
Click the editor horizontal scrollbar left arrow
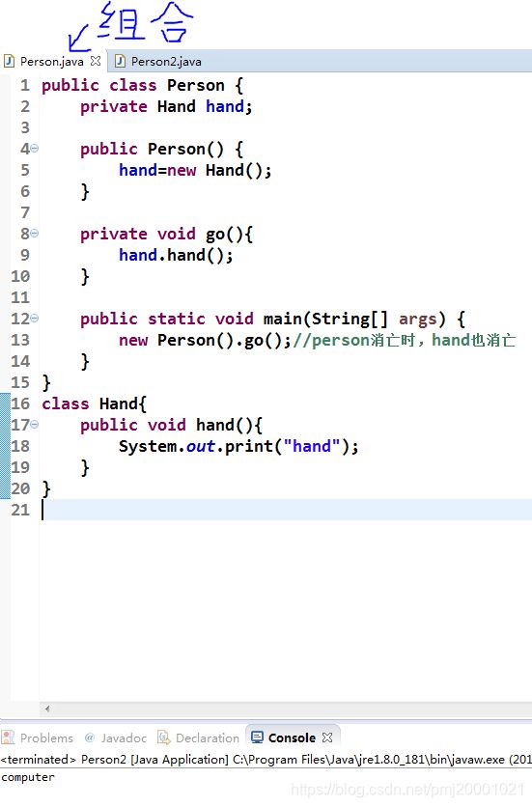47,709
